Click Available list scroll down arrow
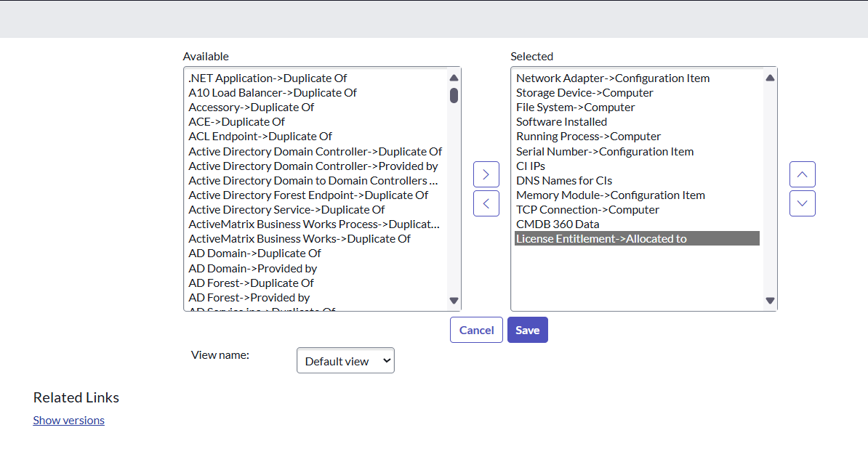 click(x=454, y=301)
